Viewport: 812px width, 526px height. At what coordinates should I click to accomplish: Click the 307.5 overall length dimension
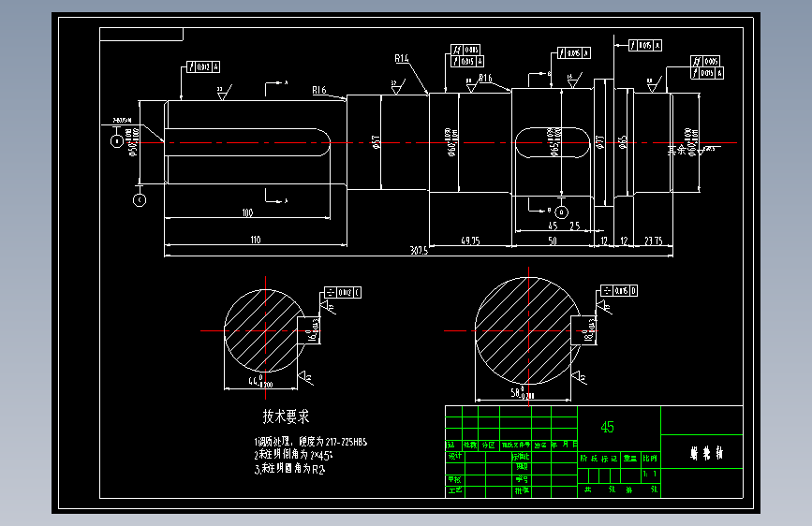(419, 251)
